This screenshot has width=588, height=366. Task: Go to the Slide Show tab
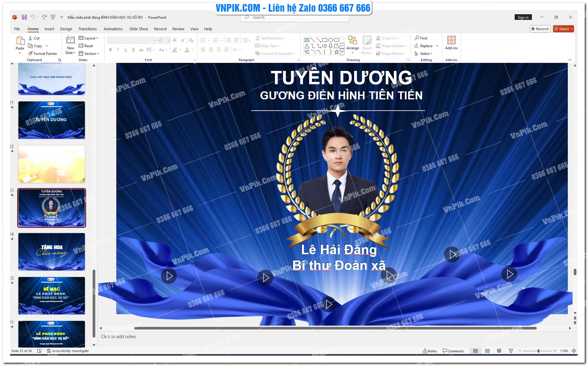[139, 29]
